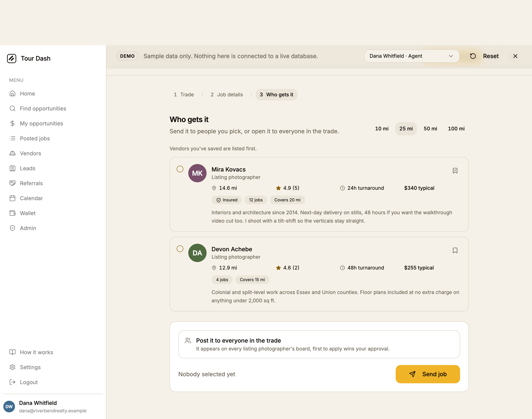Image resolution: width=532 pixels, height=419 pixels.
Task: Click the Admin shield icon
Action: (x=12, y=228)
